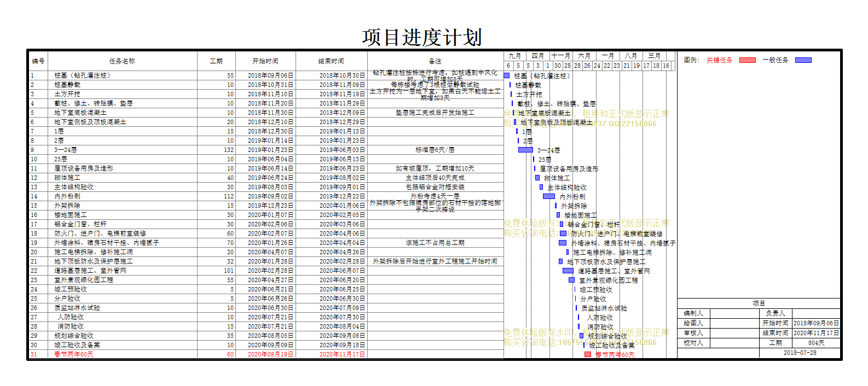Click the 审核人 label in the project panel
The width and height of the screenshot is (868, 386).
[x=693, y=333]
